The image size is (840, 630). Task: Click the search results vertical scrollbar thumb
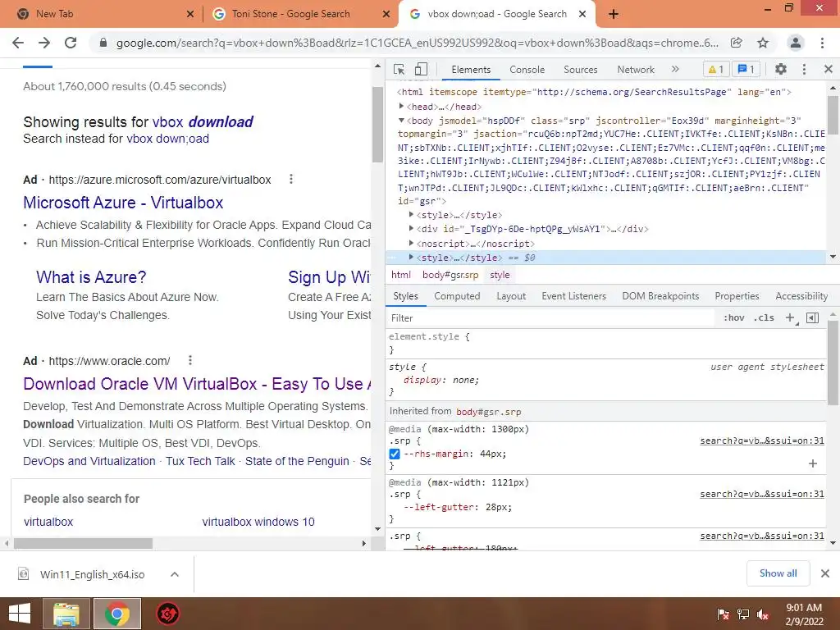[377, 125]
